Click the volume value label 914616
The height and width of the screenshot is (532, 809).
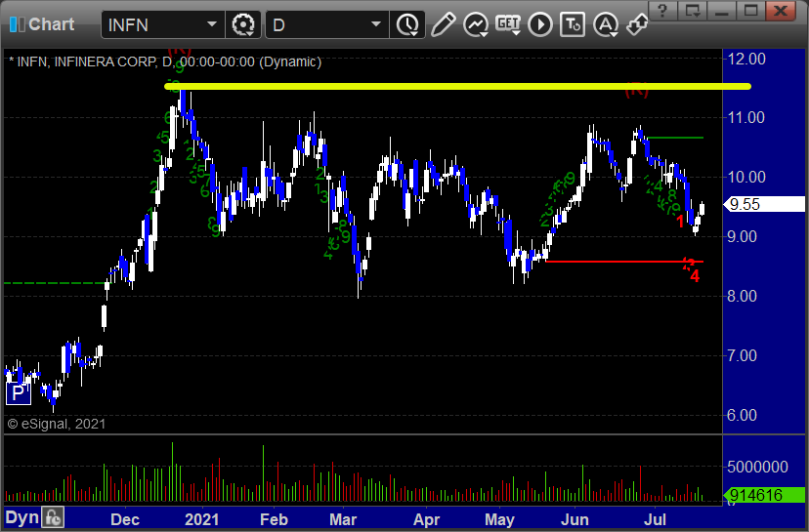pos(764,495)
